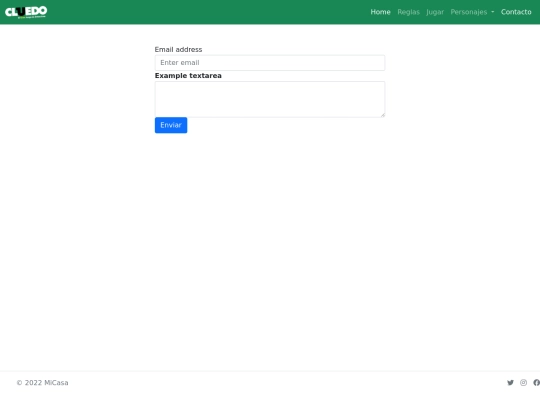Open the Twitter icon in footer
Viewport: 540px width, 405px height.
point(510,383)
